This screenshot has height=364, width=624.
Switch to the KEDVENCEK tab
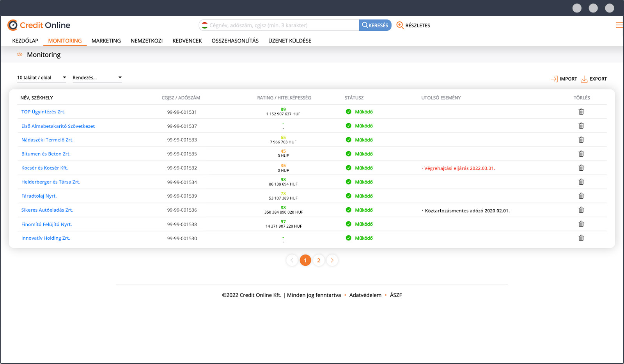point(187,41)
